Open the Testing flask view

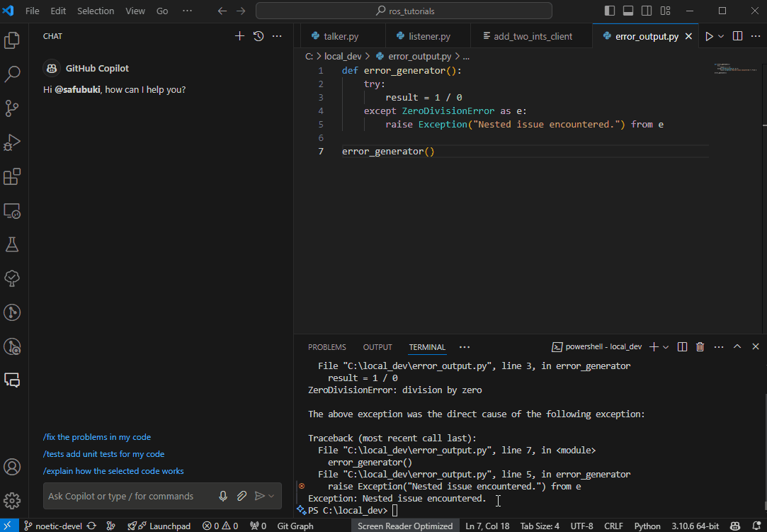12,244
